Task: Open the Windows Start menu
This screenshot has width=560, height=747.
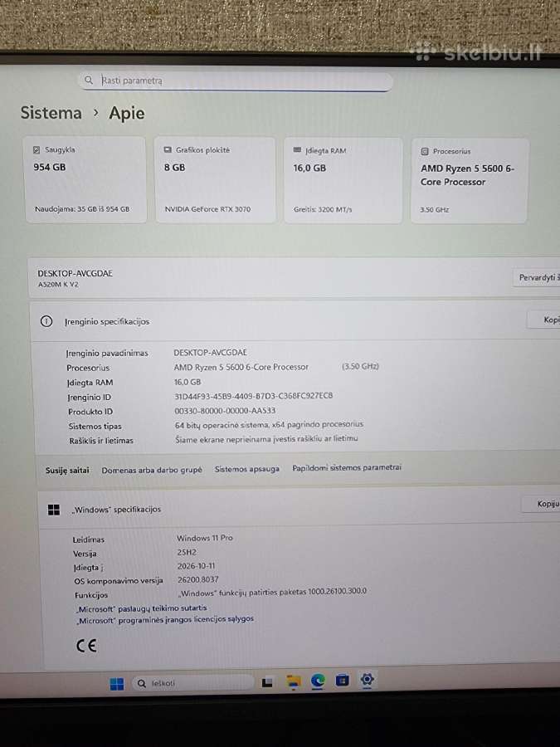Action: [117, 684]
